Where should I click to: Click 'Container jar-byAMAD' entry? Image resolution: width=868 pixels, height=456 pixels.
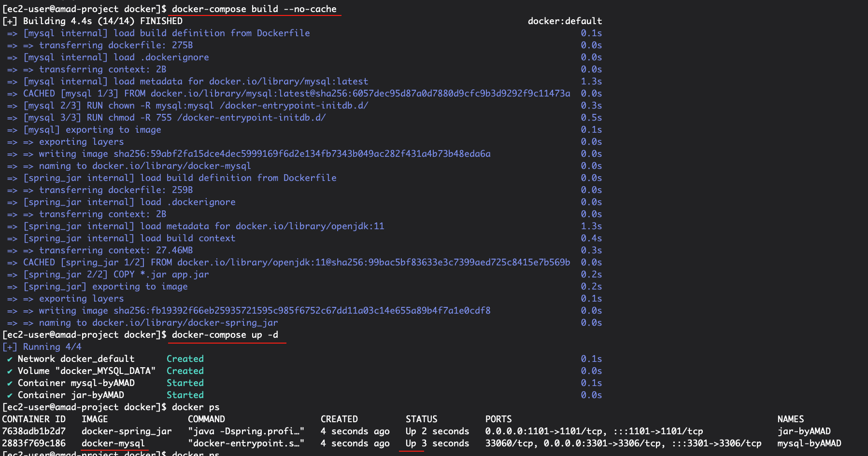(71, 395)
